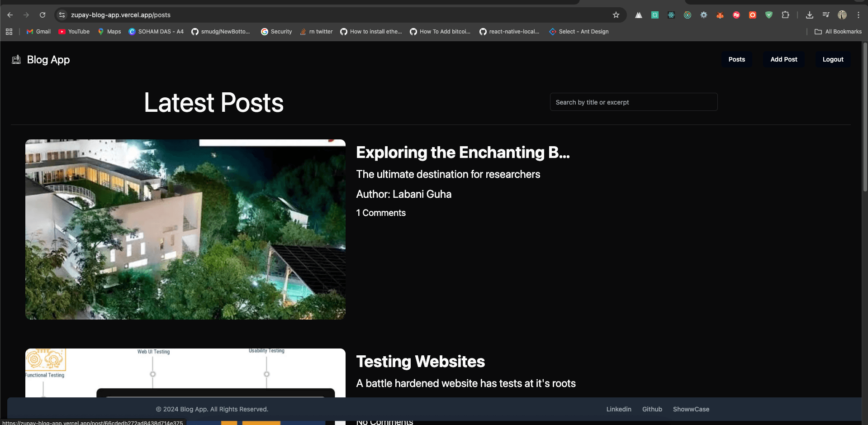Click the battle hardened website excerpt
This screenshot has width=868, height=425.
pos(466,383)
